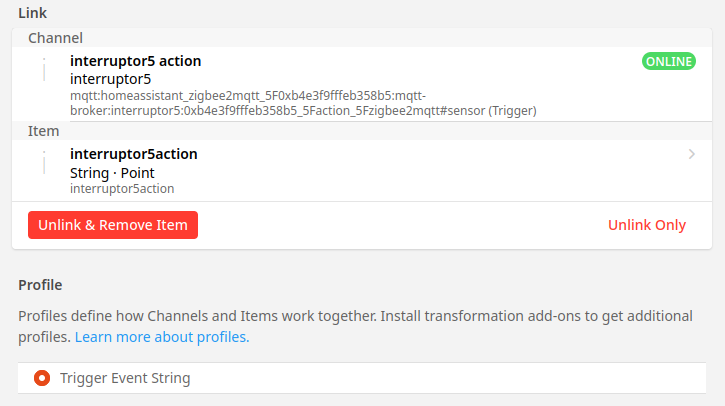Click the profiles description paragraph

tap(355, 317)
